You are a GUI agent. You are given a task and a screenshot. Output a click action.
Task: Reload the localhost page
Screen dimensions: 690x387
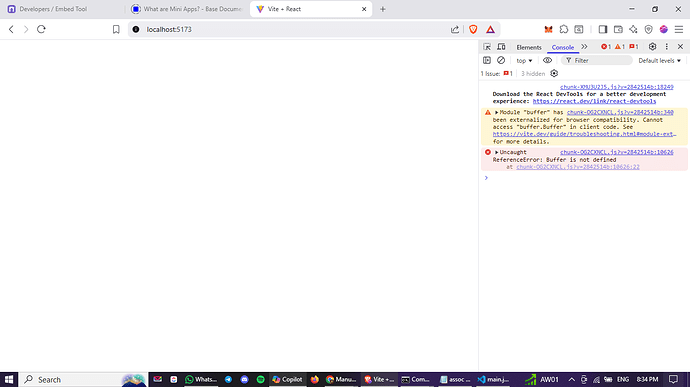[x=41, y=29]
